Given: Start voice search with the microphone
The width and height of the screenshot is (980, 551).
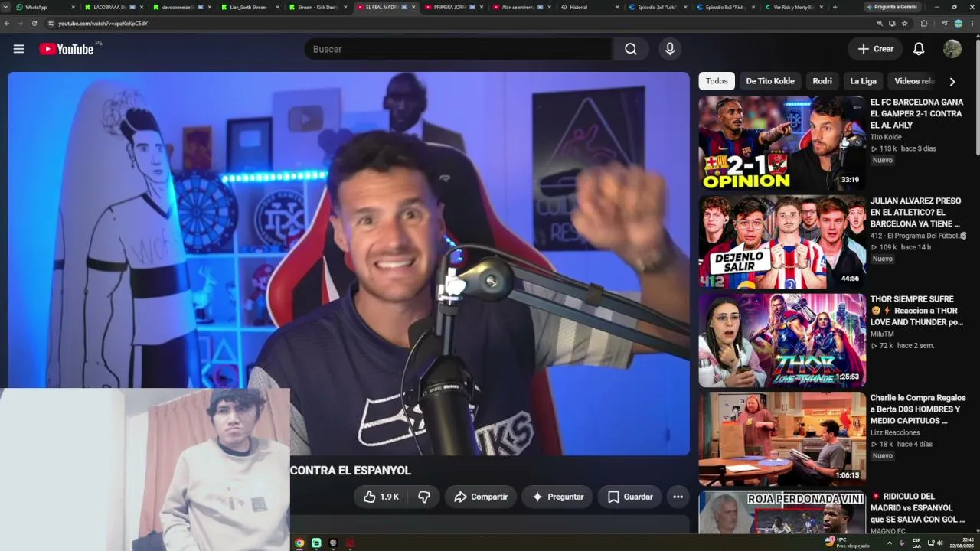Looking at the screenshot, I should coord(670,49).
